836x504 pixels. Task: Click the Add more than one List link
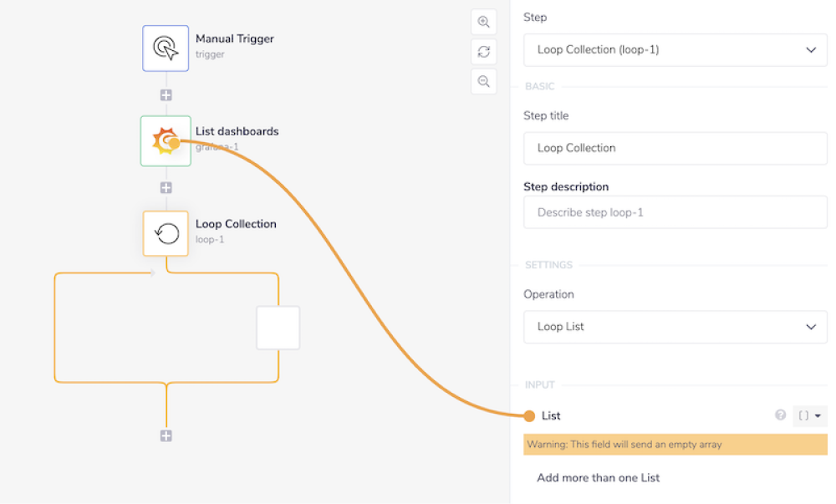coord(599,477)
